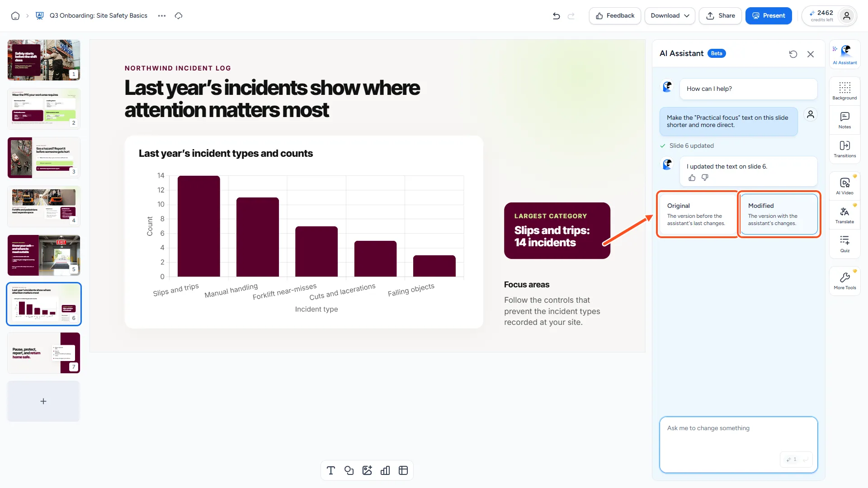Click the presentation title Q3 Onboarding

pyautogui.click(x=99, y=16)
